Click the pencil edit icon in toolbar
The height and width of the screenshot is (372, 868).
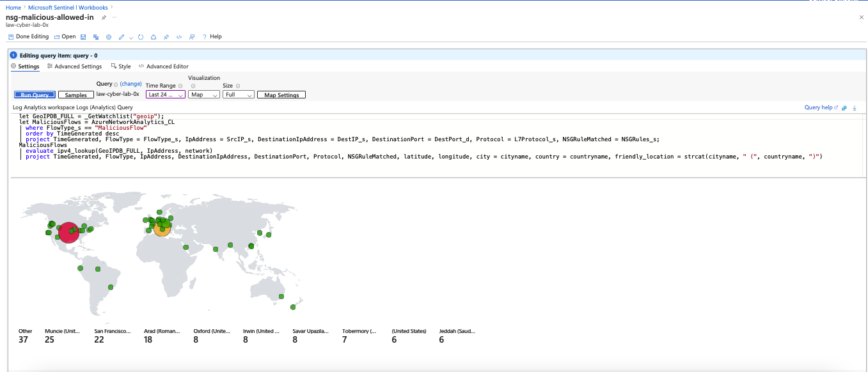[122, 37]
